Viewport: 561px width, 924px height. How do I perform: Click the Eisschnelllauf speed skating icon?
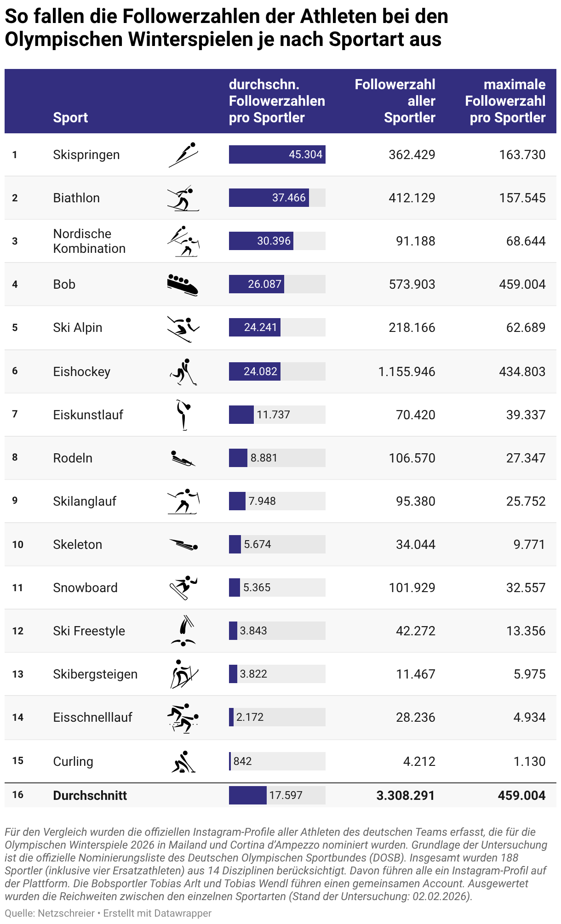(183, 718)
